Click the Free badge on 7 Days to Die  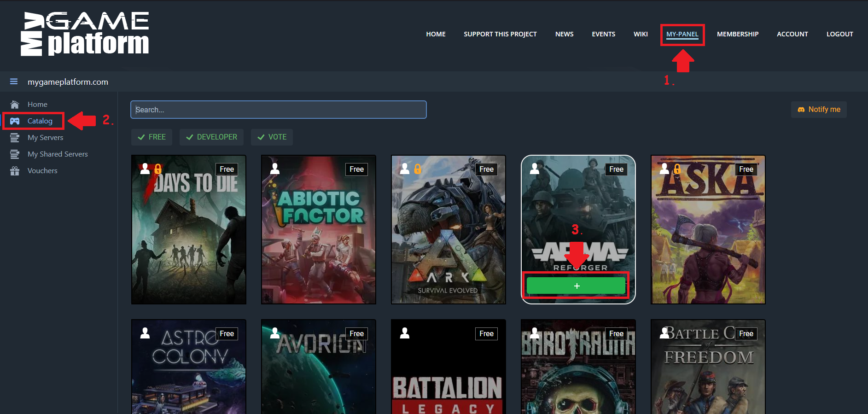(227, 169)
